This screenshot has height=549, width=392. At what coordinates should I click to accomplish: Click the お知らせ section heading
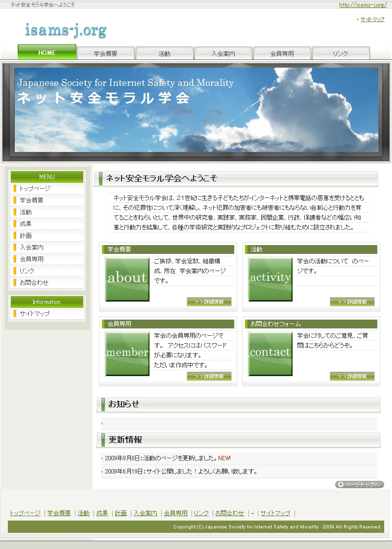pyautogui.click(x=238, y=404)
